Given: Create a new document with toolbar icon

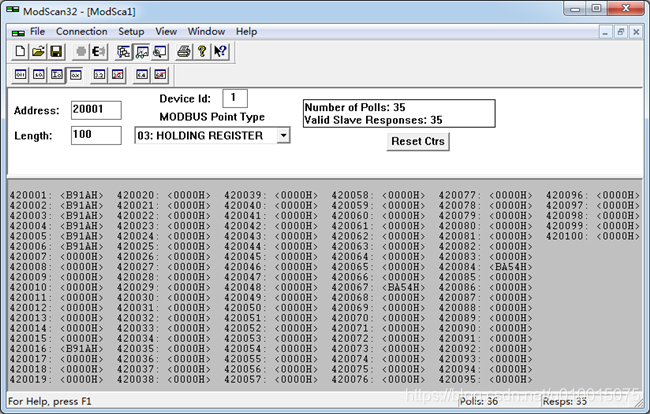Looking at the screenshot, I should [x=20, y=51].
